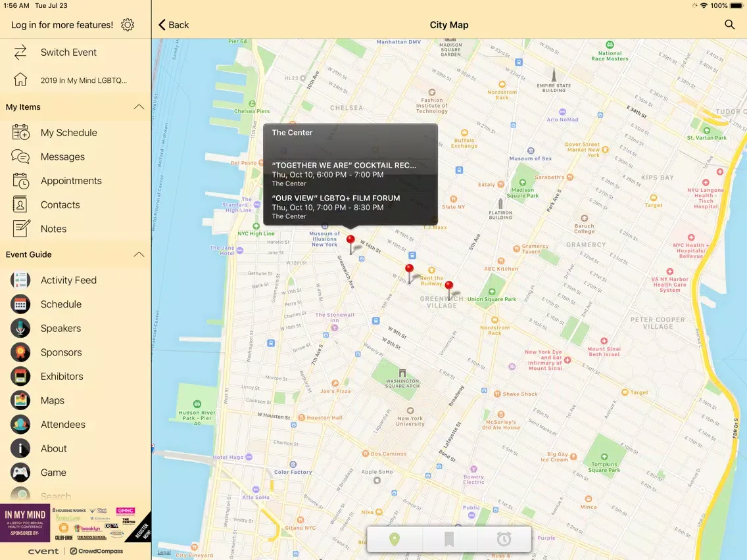Viewport: 747px width, 560px height.
Task: Tap the Switch Event arrows icon
Action: [x=20, y=53]
